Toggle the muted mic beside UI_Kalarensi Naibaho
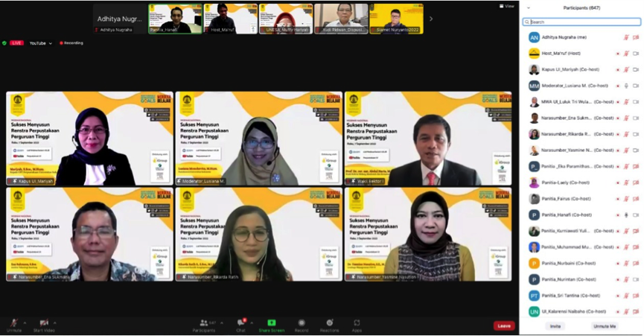 (626, 311)
